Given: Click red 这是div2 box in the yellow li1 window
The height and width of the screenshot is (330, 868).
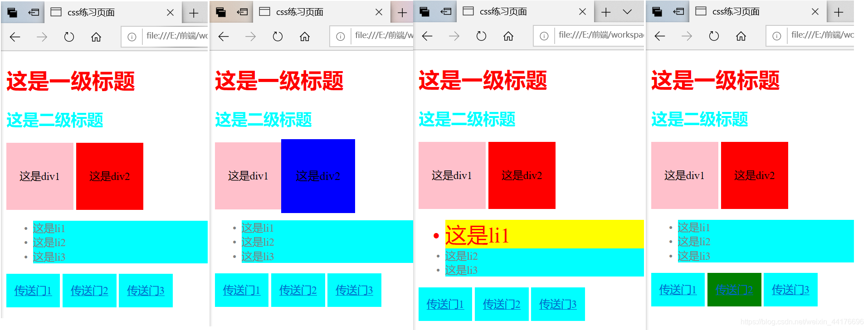Looking at the screenshot, I should (x=522, y=175).
